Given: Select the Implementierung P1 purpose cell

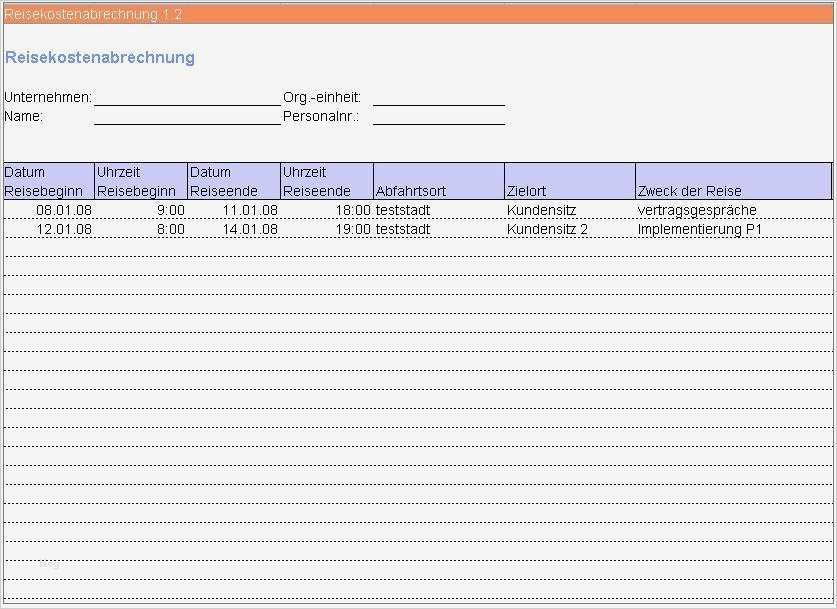Looking at the screenshot, I should point(700,229).
